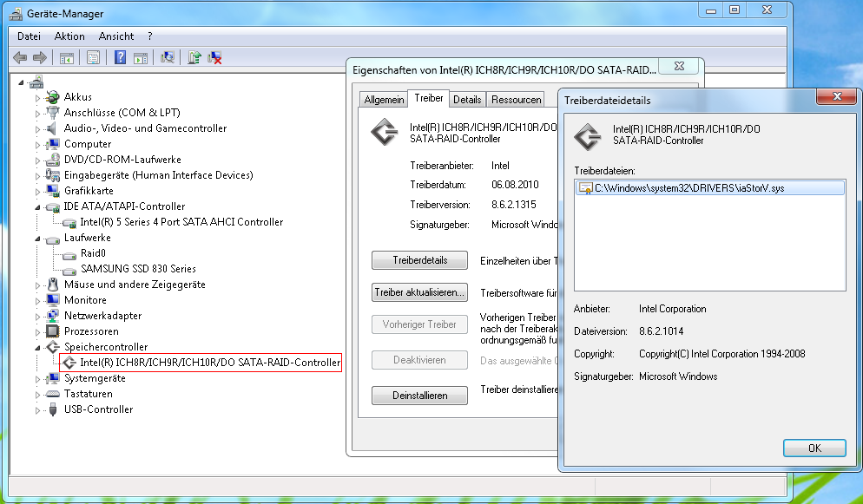Select the computer root node icon
This screenshot has height=504, width=863.
click(x=36, y=82)
